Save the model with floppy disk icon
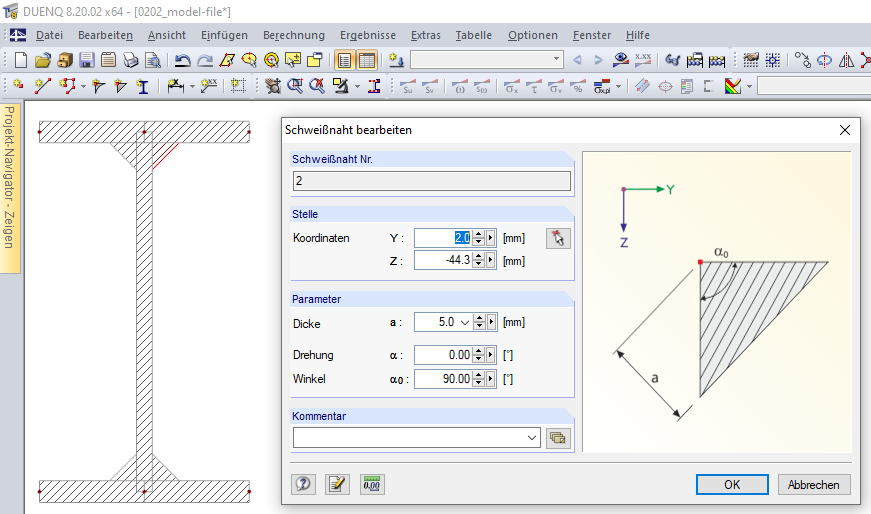The width and height of the screenshot is (871, 514). pos(87,60)
